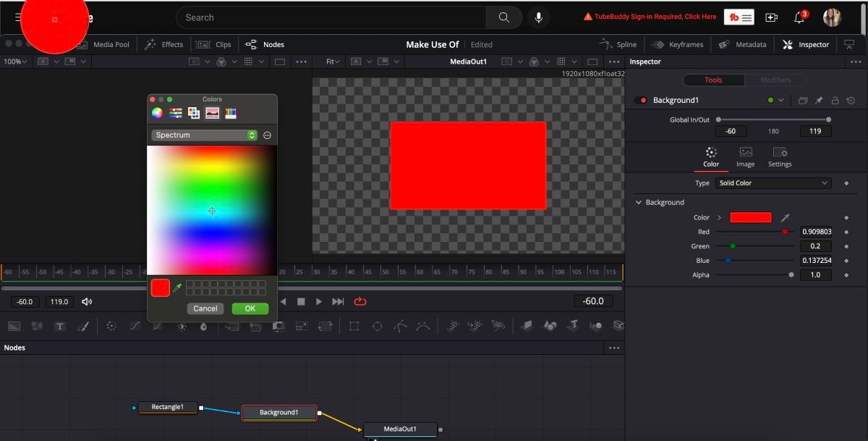Cancel the Colors dialog

point(205,308)
